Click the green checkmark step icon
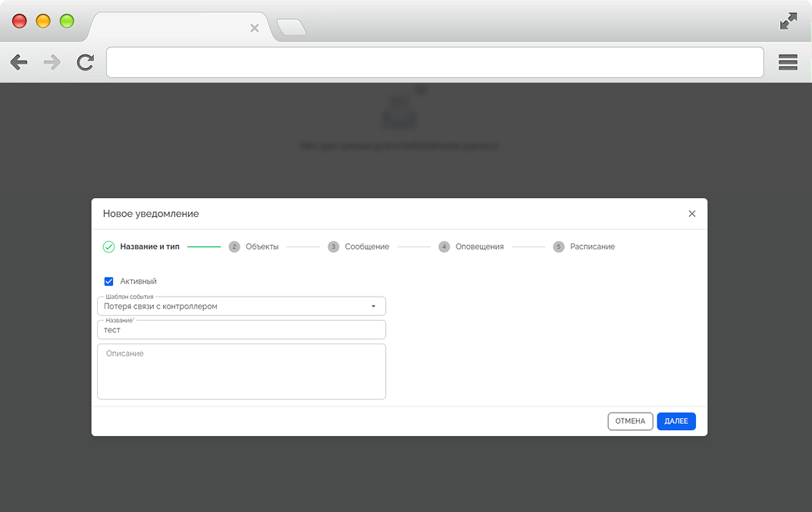The height and width of the screenshot is (512, 812). point(108,247)
